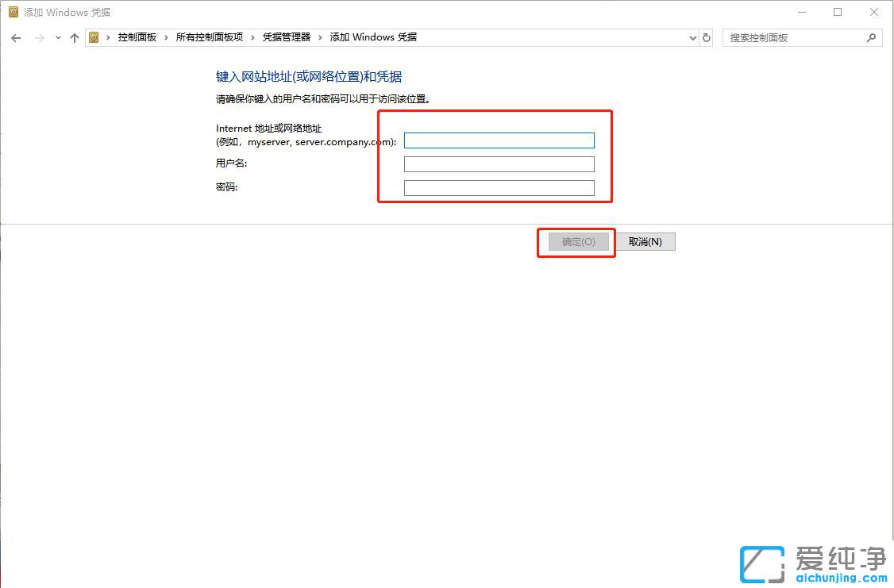Viewport: 894px width, 588px height.
Task: Click the back navigation arrow
Action: pyautogui.click(x=16, y=37)
